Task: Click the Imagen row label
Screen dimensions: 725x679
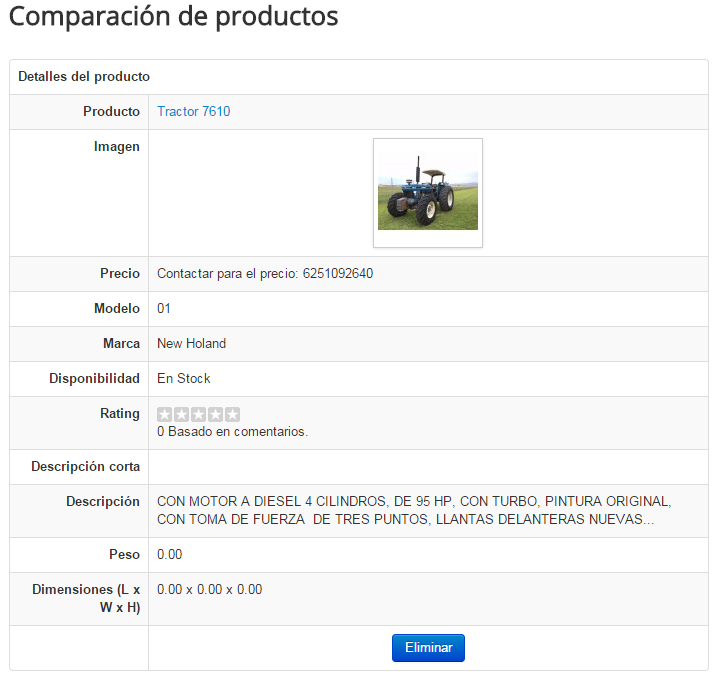Action: click(x=117, y=147)
